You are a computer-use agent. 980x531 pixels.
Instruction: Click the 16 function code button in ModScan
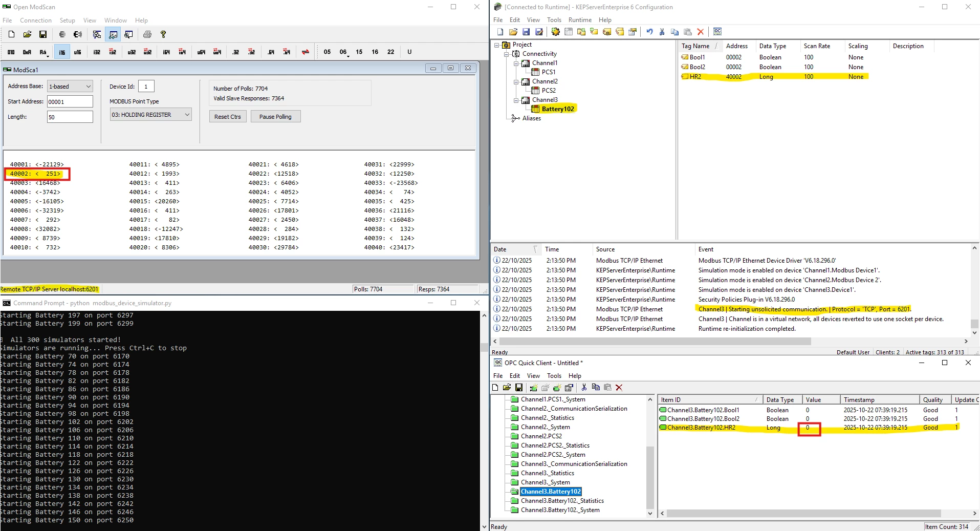click(375, 52)
